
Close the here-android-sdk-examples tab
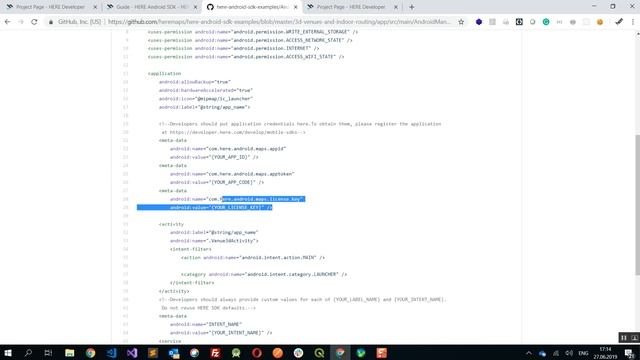coord(296,7)
